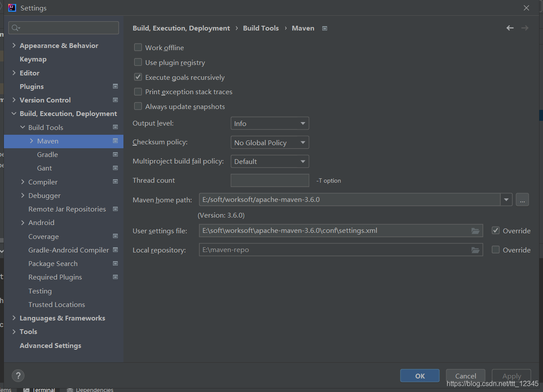Browse Maven home path with ellipsis button

point(522,200)
